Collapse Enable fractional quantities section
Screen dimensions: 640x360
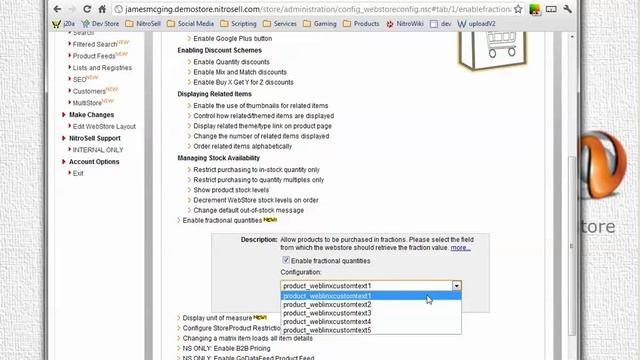[222, 220]
